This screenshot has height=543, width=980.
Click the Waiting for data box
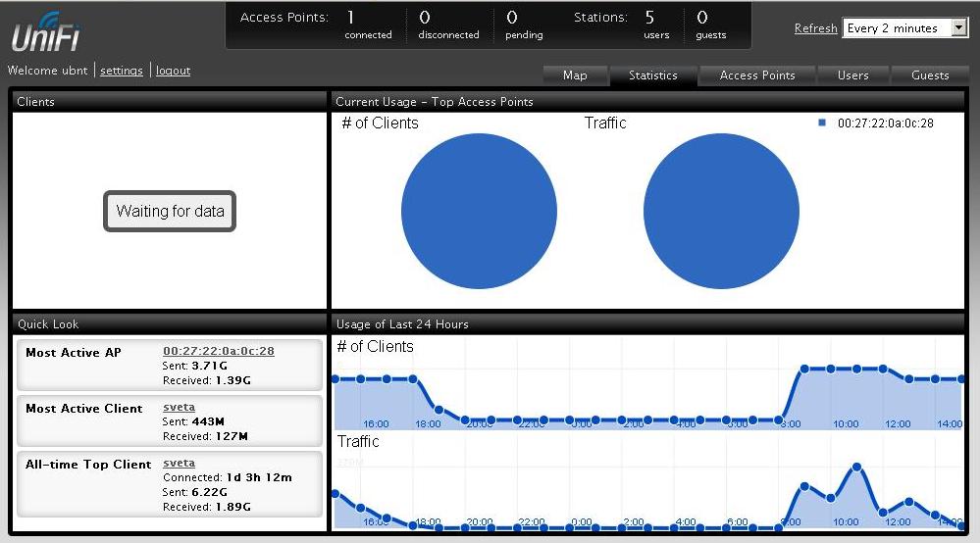pos(170,211)
